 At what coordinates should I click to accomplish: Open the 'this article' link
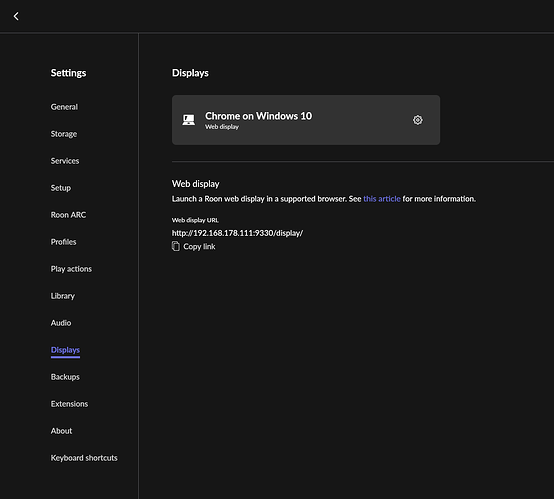(382, 199)
